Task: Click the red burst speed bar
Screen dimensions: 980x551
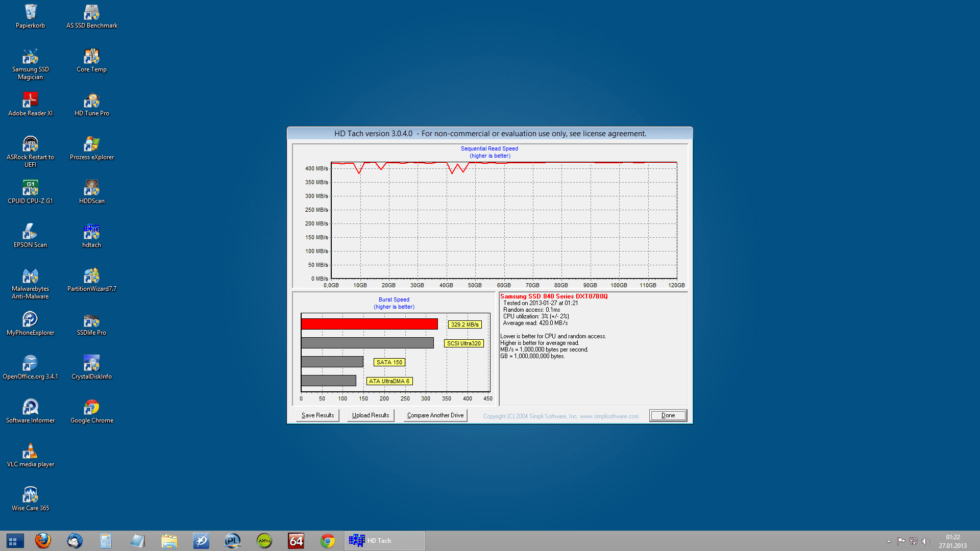Action: click(370, 324)
